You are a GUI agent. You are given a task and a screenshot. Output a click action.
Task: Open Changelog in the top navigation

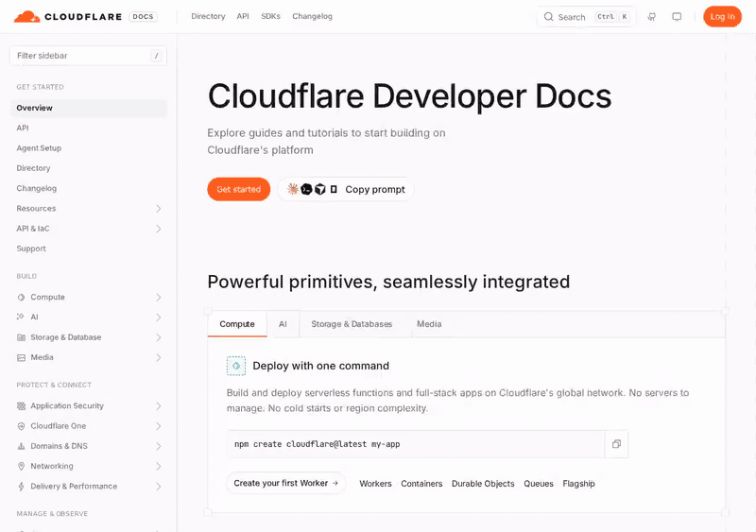(312, 16)
